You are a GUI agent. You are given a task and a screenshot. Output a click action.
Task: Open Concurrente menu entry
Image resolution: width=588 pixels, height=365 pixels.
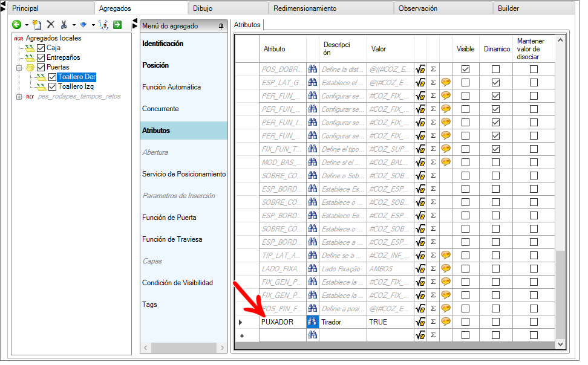coord(160,109)
